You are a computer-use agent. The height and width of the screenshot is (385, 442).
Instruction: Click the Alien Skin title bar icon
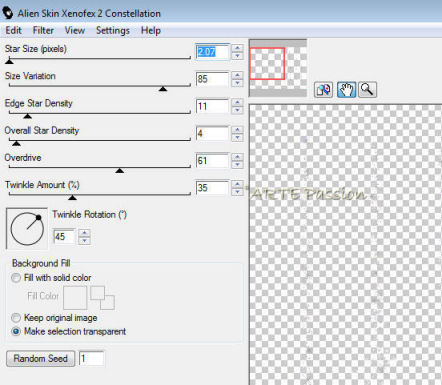(x=8, y=13)
